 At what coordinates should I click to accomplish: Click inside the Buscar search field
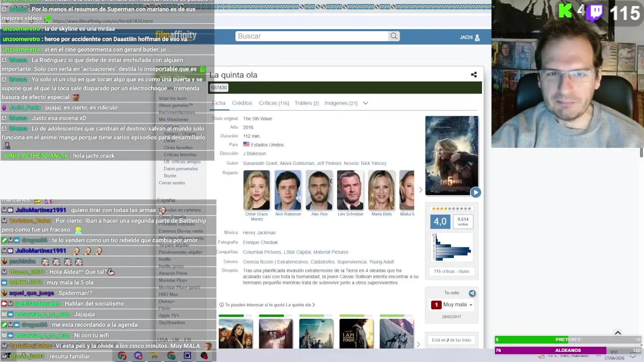pyautogui.click(x=312, y=36)
